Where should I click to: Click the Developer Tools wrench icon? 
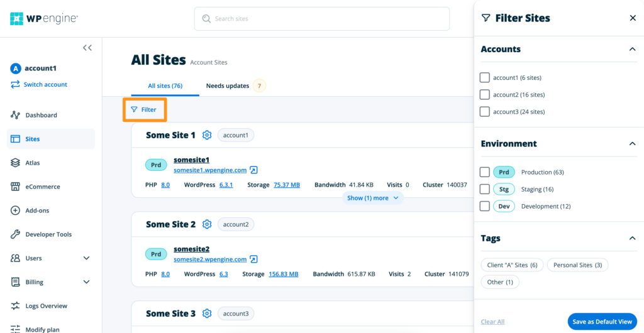[x=16, y=234]
